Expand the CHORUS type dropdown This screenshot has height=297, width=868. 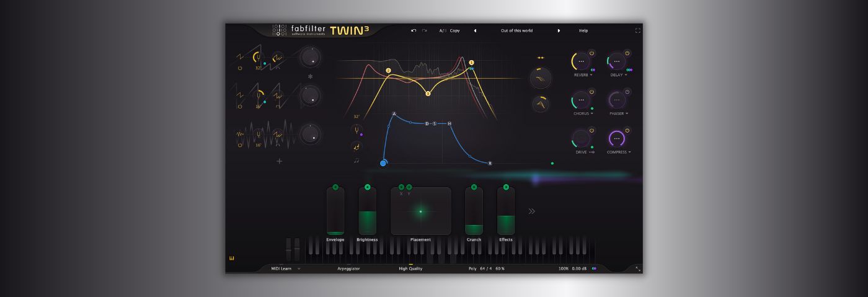click(x=591, y=113)
